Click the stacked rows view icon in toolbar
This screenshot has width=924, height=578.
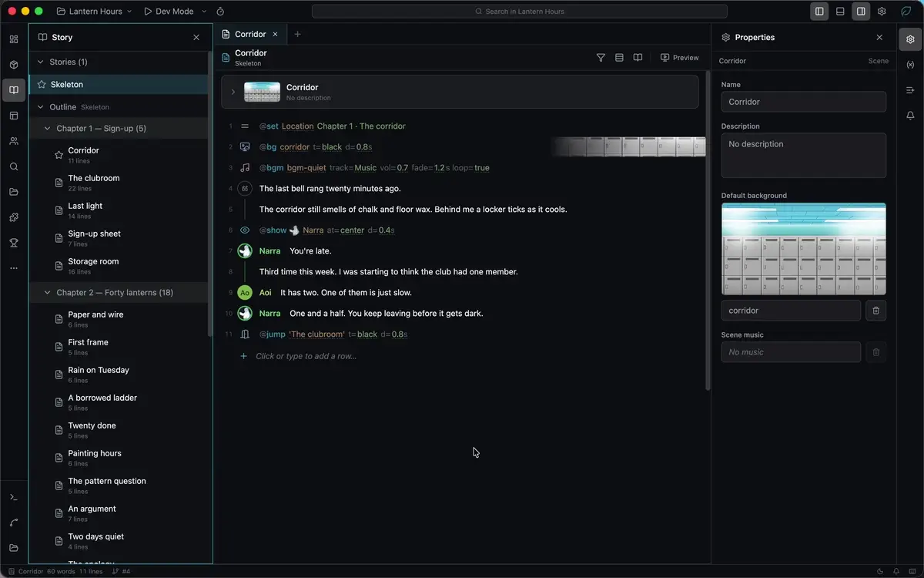pyautogui.click(x=619, y=58)
